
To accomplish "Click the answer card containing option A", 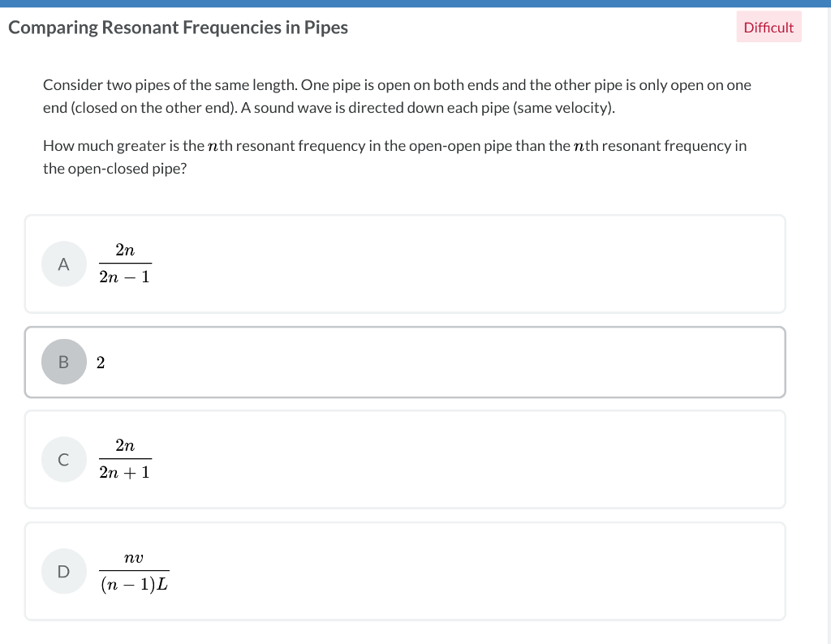I will coord(406,264).
